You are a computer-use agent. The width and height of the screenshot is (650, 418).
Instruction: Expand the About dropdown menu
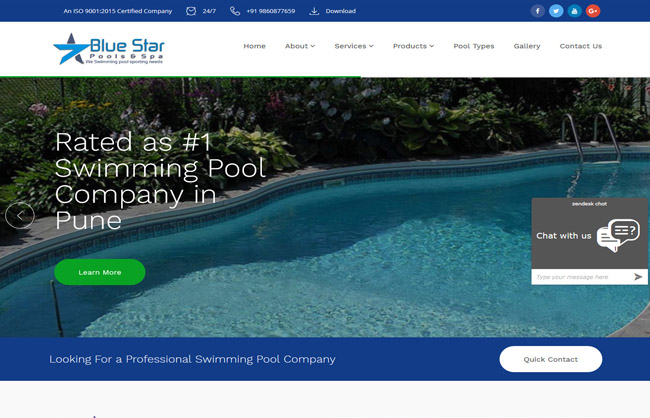tap(300, 46)
